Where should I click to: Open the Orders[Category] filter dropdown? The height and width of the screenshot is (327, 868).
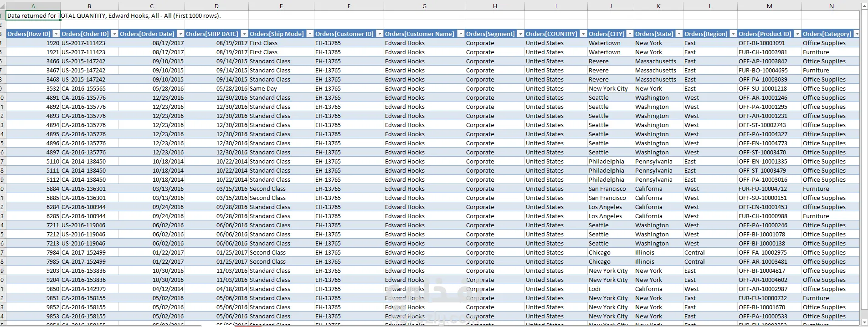(x=857, y=34)
